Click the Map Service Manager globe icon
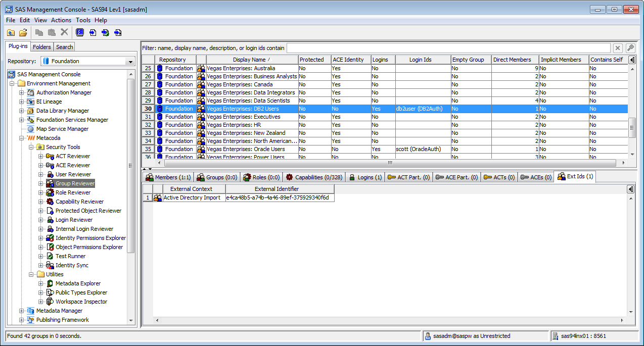The image size is (644, 346). [31, 129]
